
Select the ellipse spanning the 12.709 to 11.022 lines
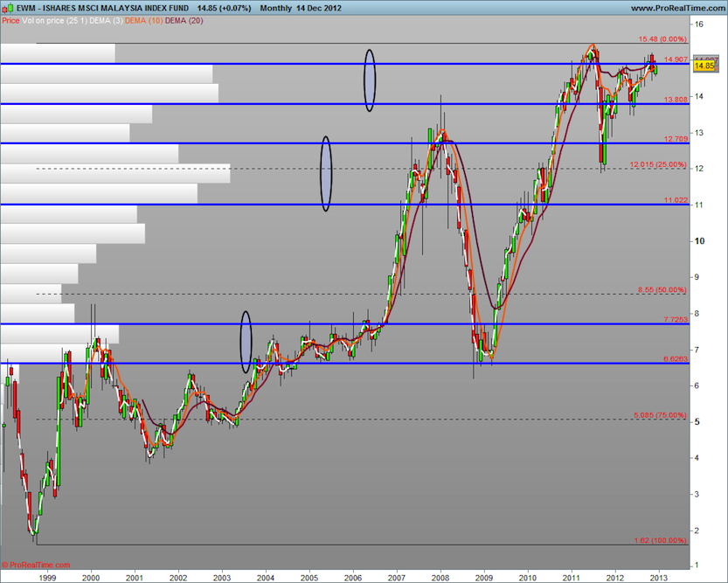click(x=326, y=174)
